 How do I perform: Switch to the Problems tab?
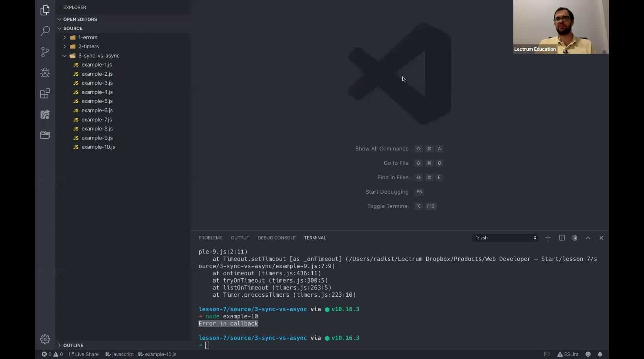[210, 238]
